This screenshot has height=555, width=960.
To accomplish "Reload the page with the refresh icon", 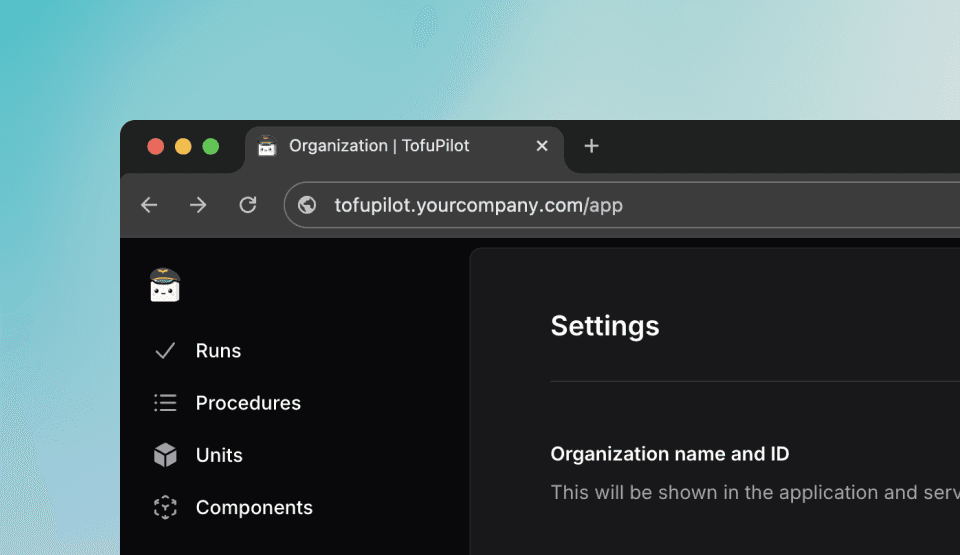I will 247,205.
